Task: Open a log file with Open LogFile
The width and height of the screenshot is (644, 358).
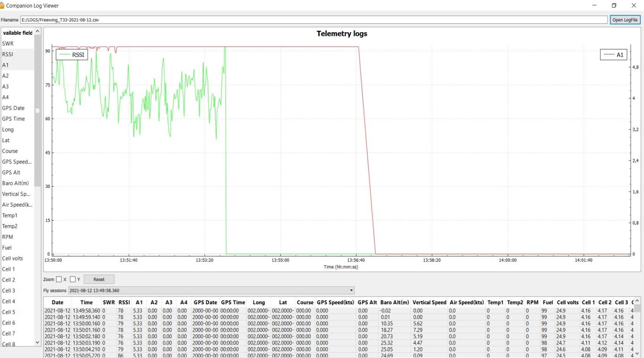Action: pos(625,20)
